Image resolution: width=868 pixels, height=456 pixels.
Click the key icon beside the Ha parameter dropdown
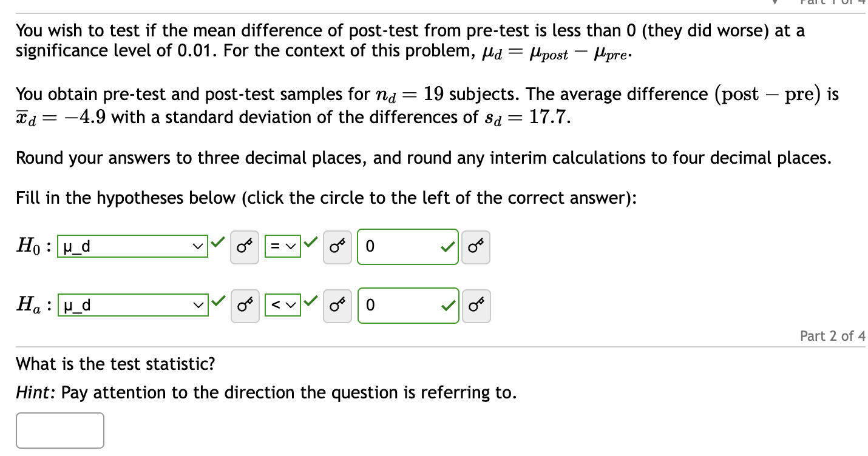pyautogui.click(x=245, y=306)
